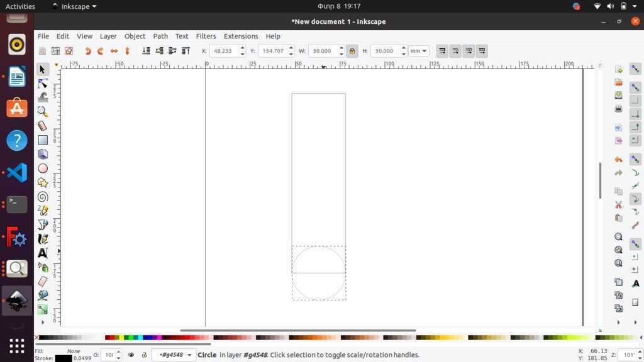Select the Calligraphy tool

[x=42, y=239]
